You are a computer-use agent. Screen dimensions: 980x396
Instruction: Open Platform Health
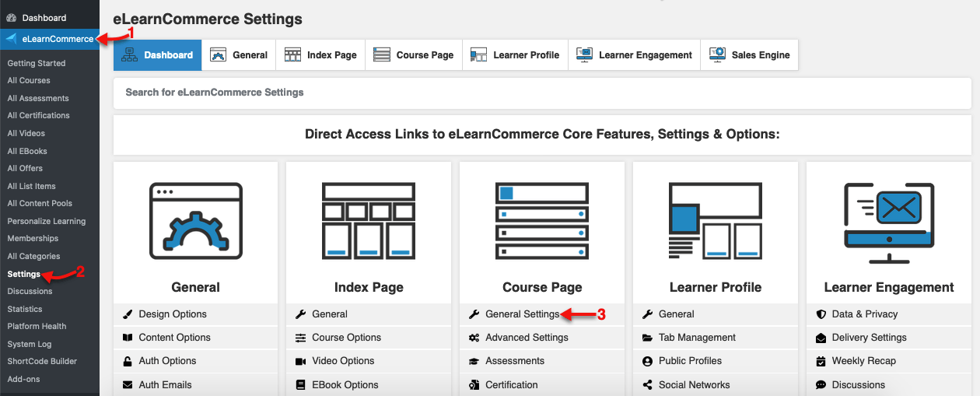coord(37,326)
